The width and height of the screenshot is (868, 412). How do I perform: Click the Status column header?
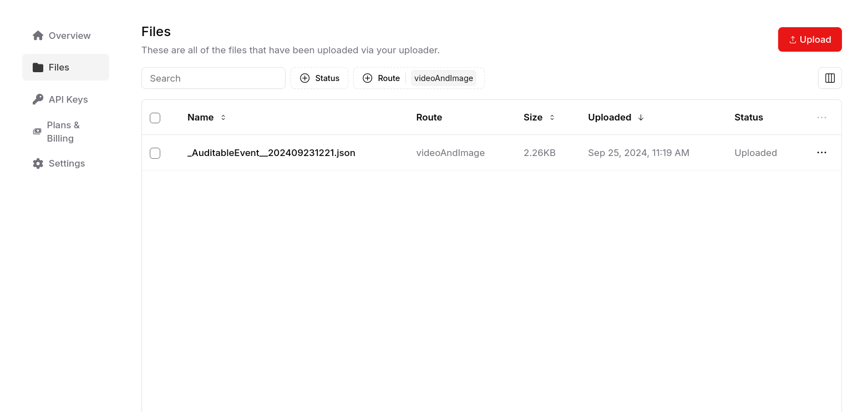pos(749,117)
